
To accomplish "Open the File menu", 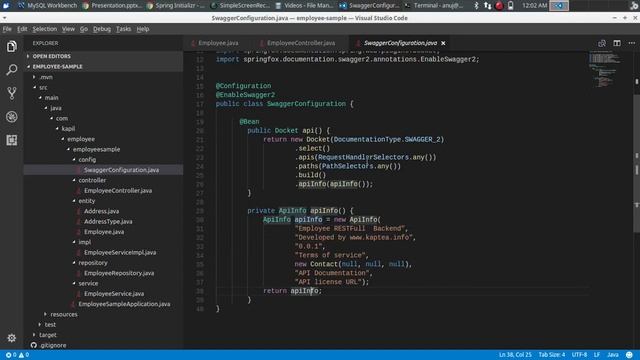I will [7, 29].
